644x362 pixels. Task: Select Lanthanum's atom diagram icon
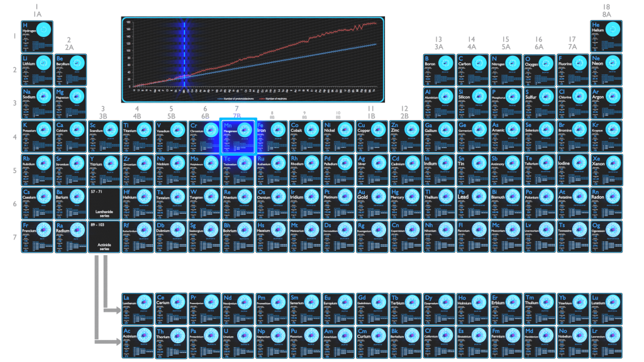pyautogui.click(x=143, y=302)
